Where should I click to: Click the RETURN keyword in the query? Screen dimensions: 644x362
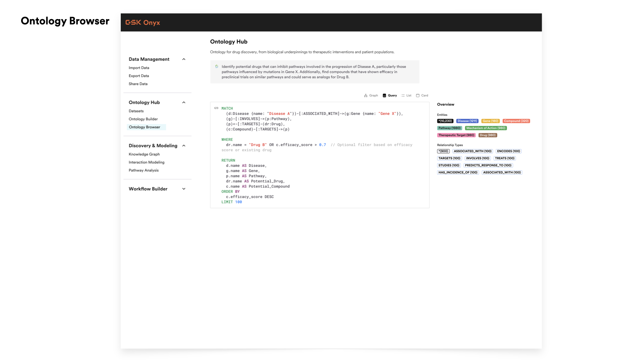[x=228, y=160]
